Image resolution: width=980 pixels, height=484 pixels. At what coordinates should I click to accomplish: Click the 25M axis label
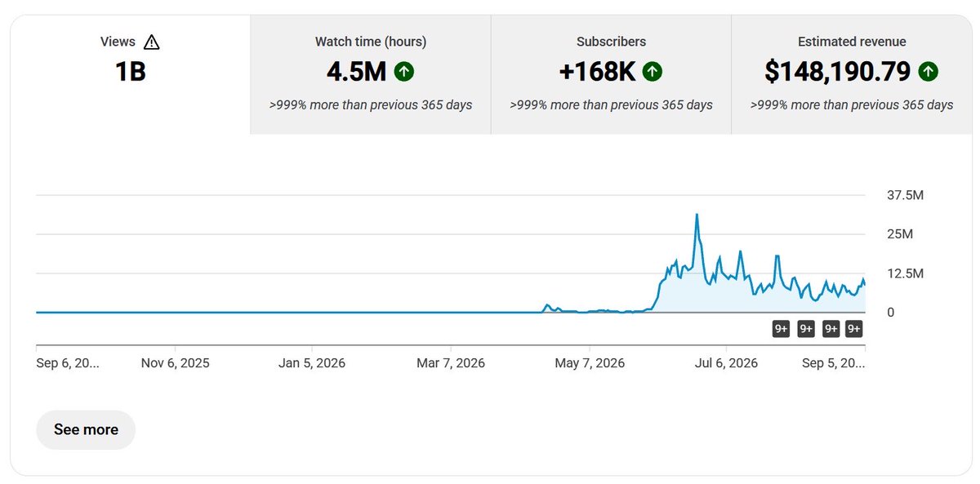[900, 234]
